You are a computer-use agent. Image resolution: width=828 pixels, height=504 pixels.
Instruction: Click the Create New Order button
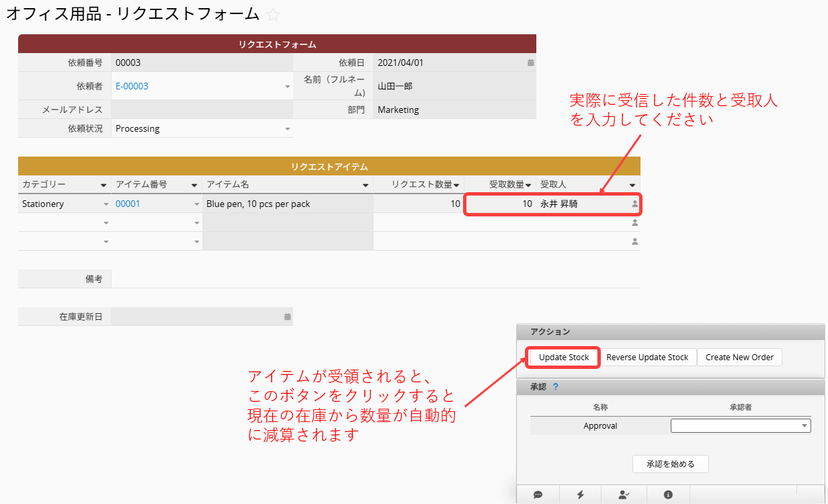pos(739,358)
